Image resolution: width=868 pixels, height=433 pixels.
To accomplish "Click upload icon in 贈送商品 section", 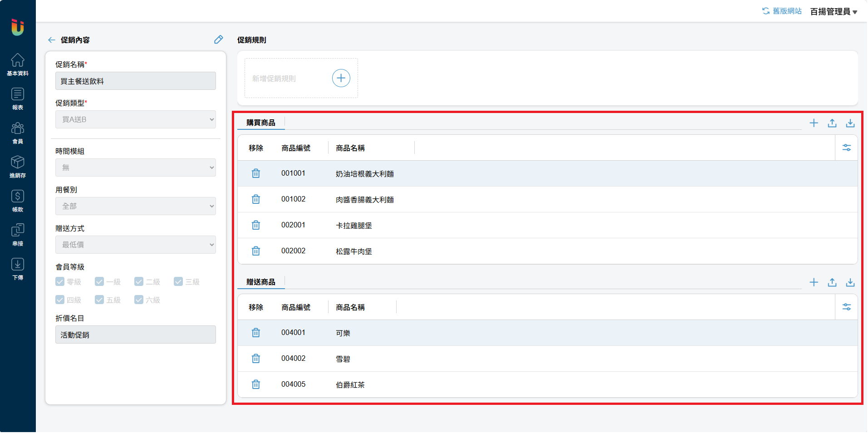I will (x=832, y=282).
